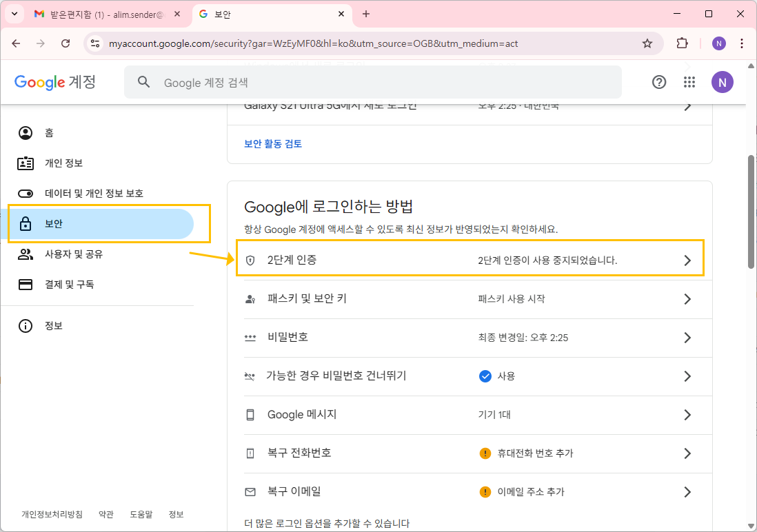Click the 2단계 인증 shield icon

pos(250,260)
